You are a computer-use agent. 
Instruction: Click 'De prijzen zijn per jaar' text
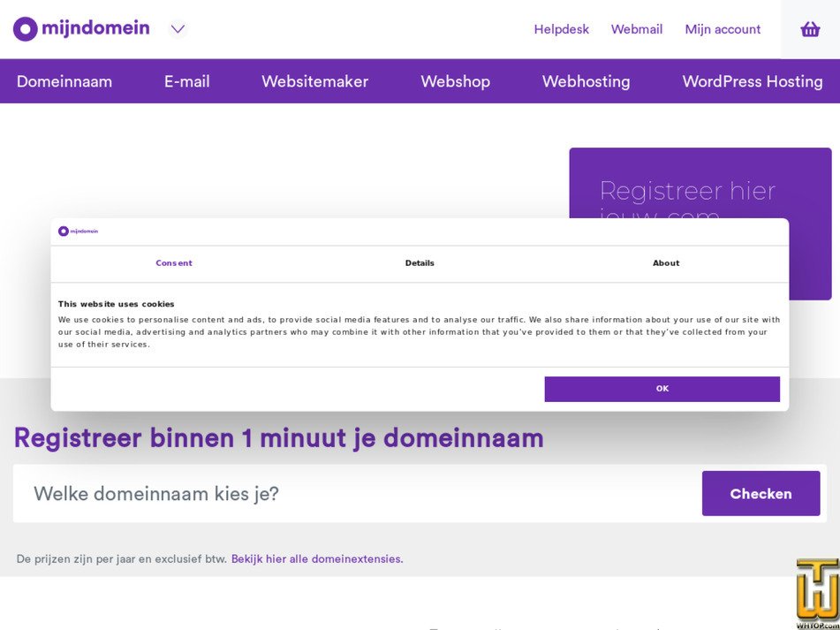(x=76, y=558)
